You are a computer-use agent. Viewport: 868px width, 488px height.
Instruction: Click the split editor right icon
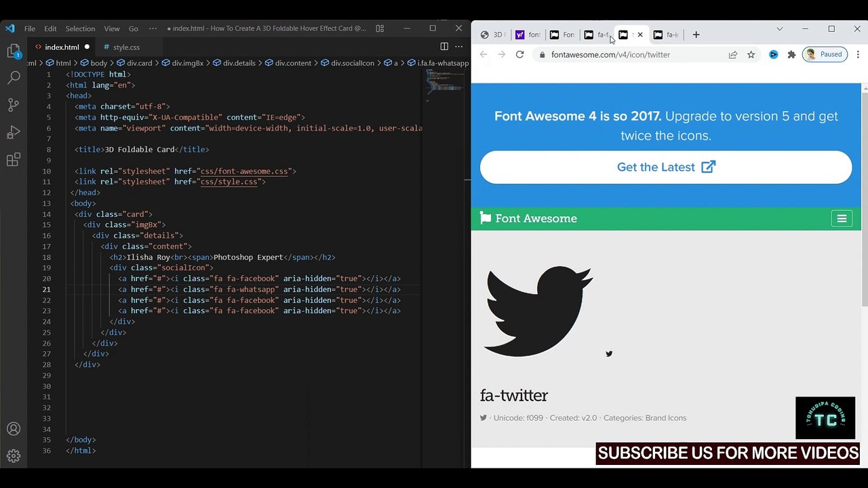[444, 47]
